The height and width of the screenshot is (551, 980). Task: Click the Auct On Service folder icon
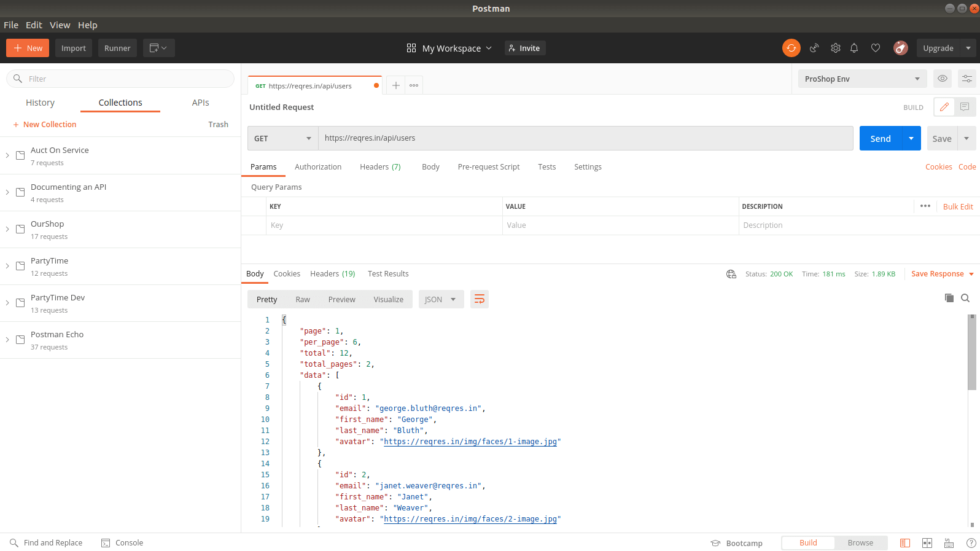20,155
